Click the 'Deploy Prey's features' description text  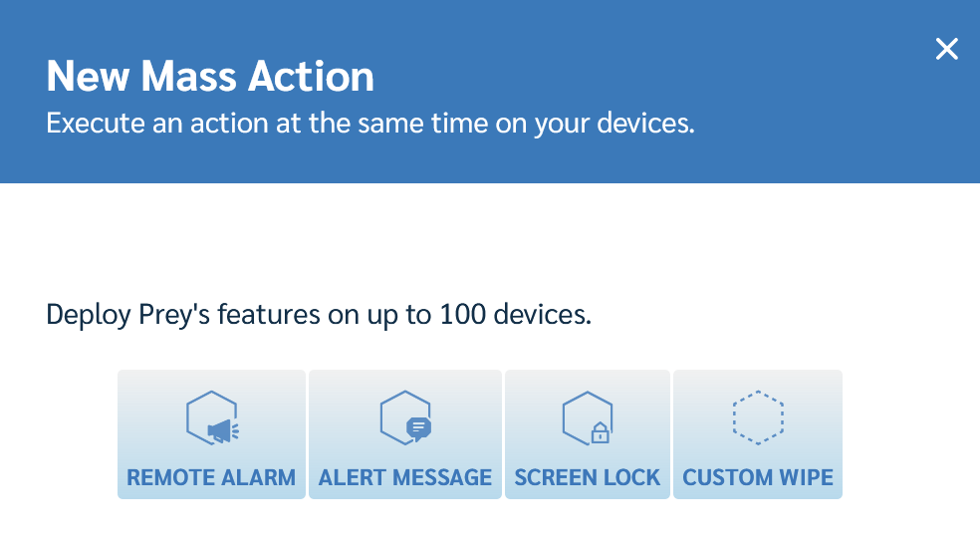pyautogui.click(x=319, y=315)
